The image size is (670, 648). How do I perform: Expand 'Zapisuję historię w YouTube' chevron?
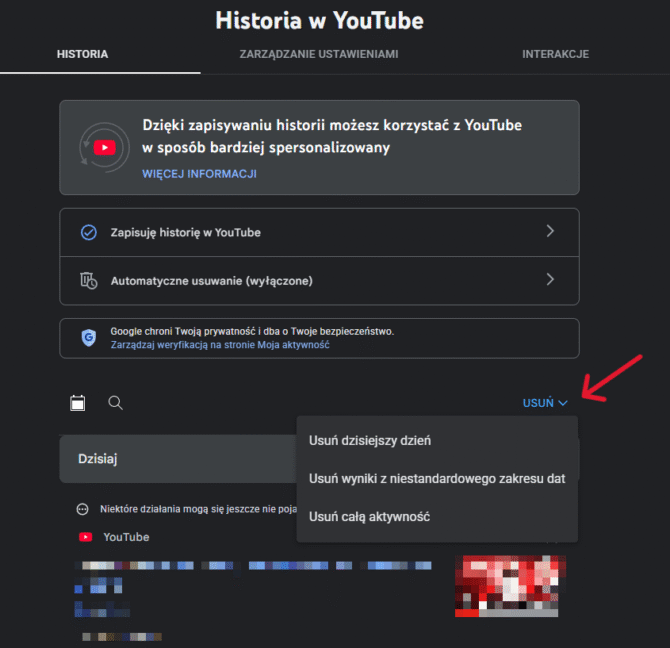(550, 232)
